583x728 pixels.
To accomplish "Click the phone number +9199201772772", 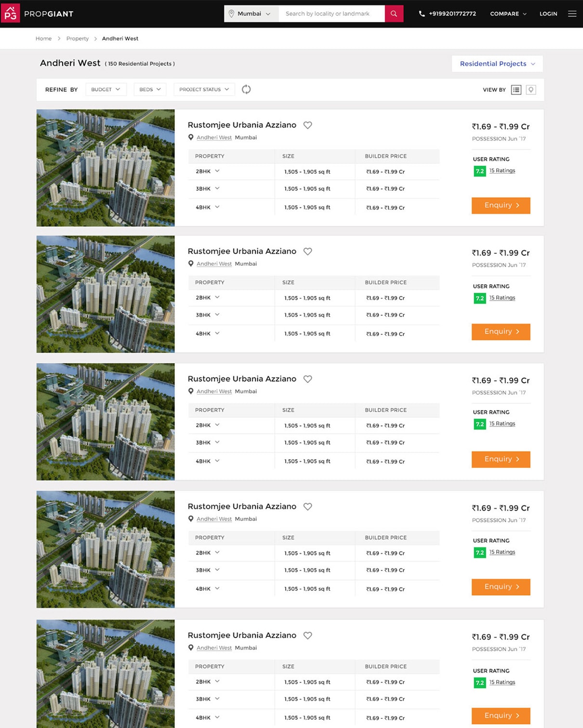I will click(452, 14).
